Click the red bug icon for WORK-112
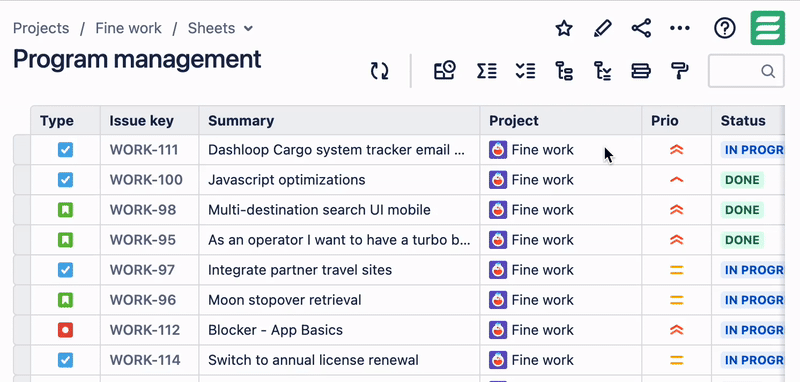Viewport: 800px width, 382px height. tap(65, 330)
